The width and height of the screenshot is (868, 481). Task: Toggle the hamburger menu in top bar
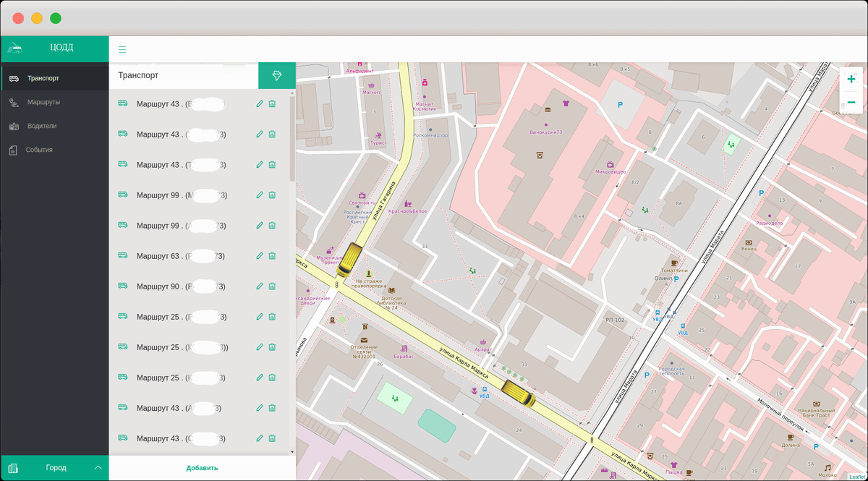122,50
